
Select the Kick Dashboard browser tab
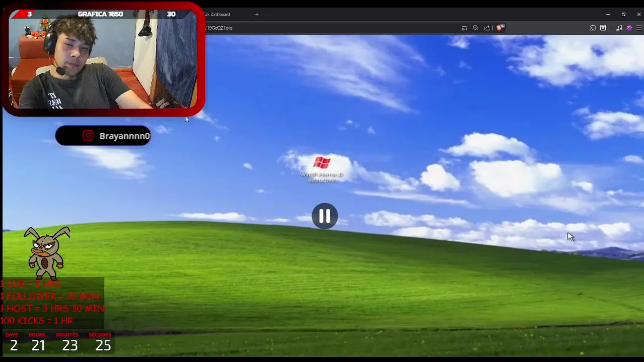point(217,14)
